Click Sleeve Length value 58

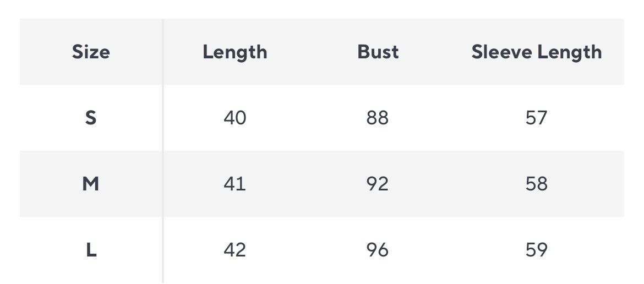pos(536,184)
